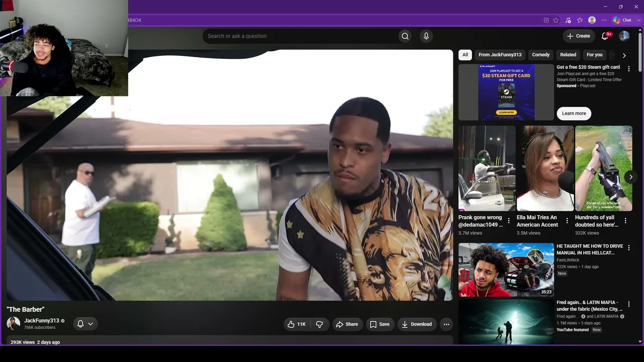Click the Download button
The height and width of the screenshot is (362, 644).
point(417,324)
